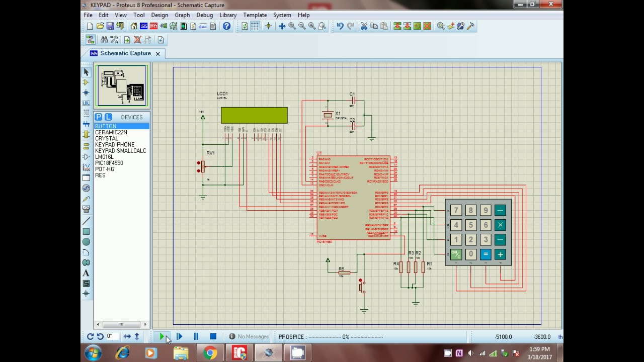Open the ARES PCB Layout icon
The image size is (644, 362).
(x=153, y=26)
